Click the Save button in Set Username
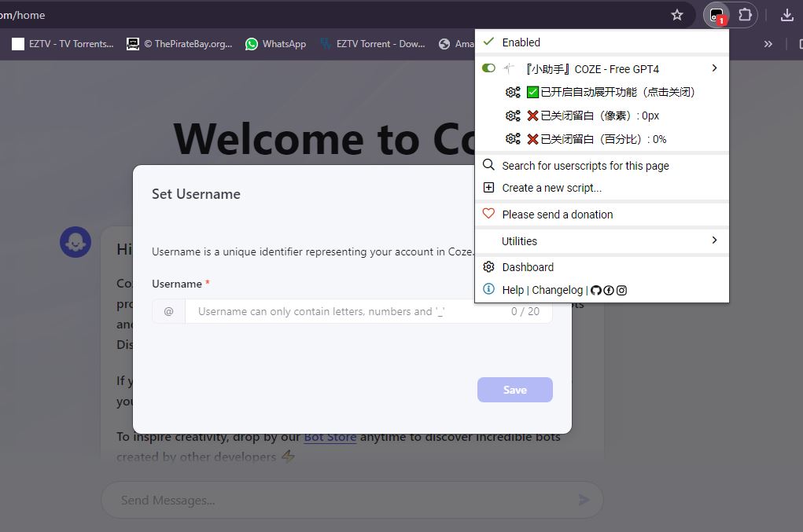Image resolution: width=803 pixels, height=532 pixels. pos(514,390)
